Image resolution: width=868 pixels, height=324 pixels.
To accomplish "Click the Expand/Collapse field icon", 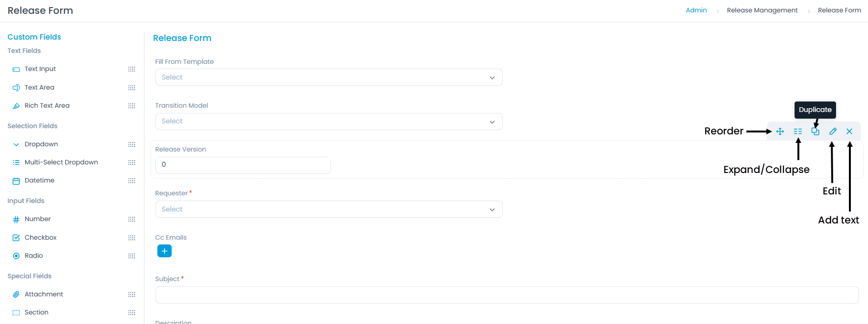I will coord(798,132).
